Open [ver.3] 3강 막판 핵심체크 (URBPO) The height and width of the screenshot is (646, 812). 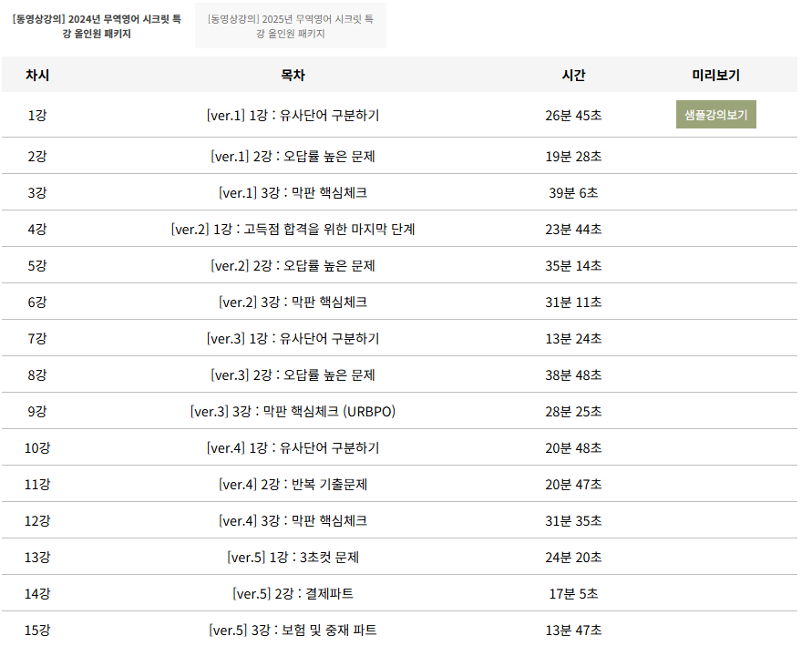[293, 411]
